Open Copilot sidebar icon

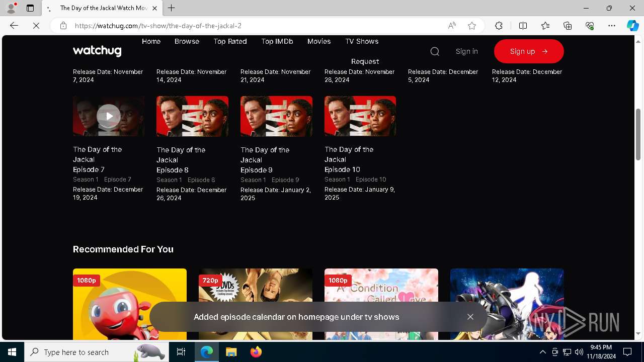[632, 26]
